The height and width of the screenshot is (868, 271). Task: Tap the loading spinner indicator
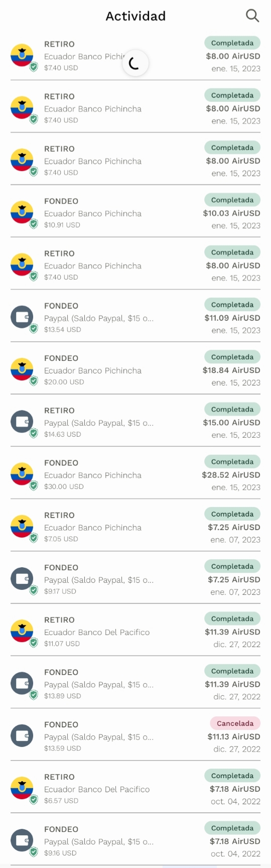135,63
